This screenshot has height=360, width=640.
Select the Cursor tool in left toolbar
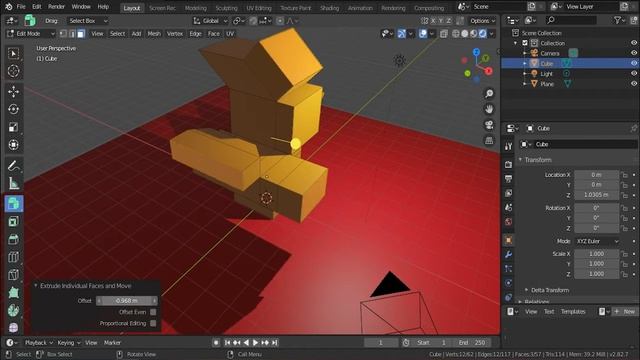click(x=13, y=71)
